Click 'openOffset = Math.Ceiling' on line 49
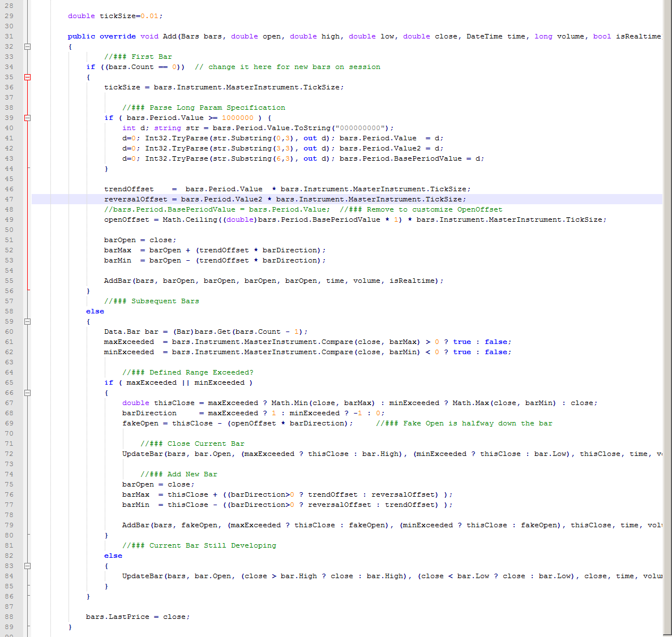Screen dimensions: 672x637 click(161, 219)
